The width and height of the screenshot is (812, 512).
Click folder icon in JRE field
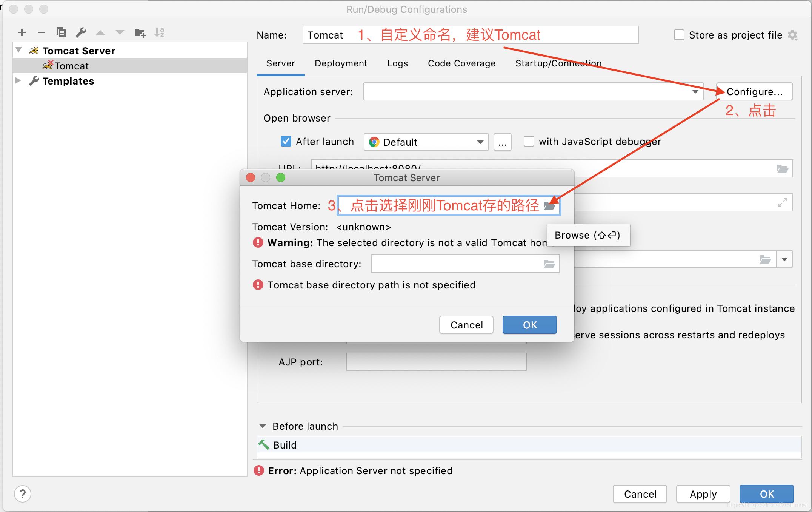pos(765,259)
